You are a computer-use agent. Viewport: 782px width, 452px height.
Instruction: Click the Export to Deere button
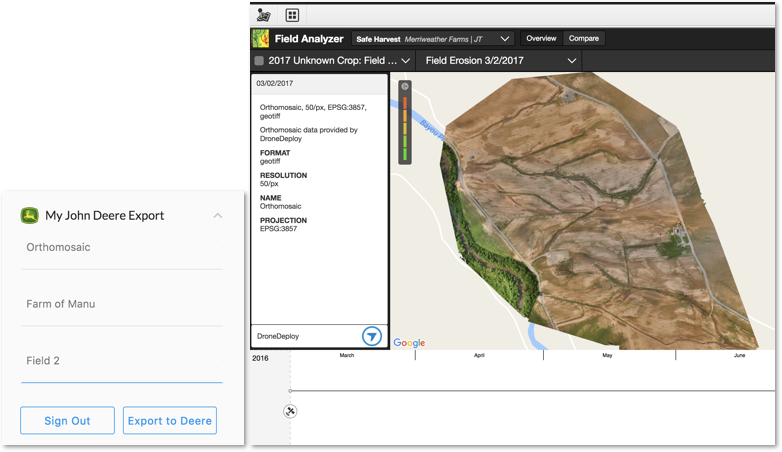(170, 421)
